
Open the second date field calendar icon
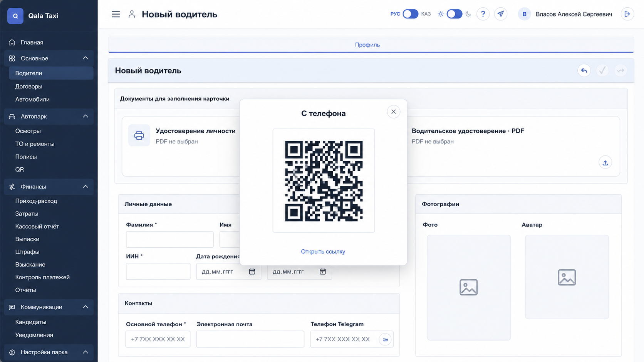click(x=323, y=272)
